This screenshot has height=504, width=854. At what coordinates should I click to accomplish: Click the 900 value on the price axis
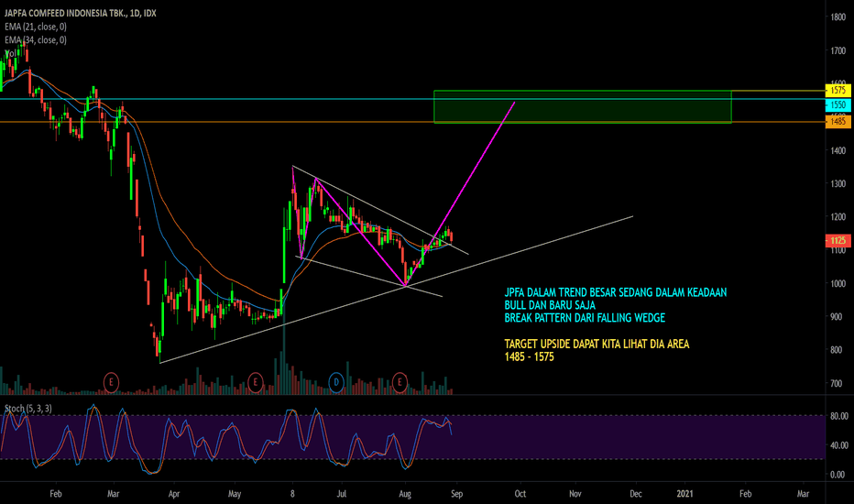[836, 316]
